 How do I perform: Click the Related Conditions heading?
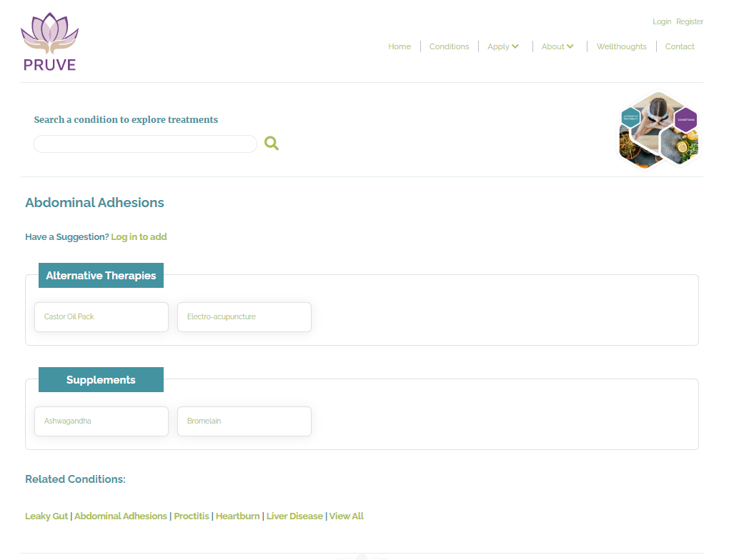tap(75, 479)
